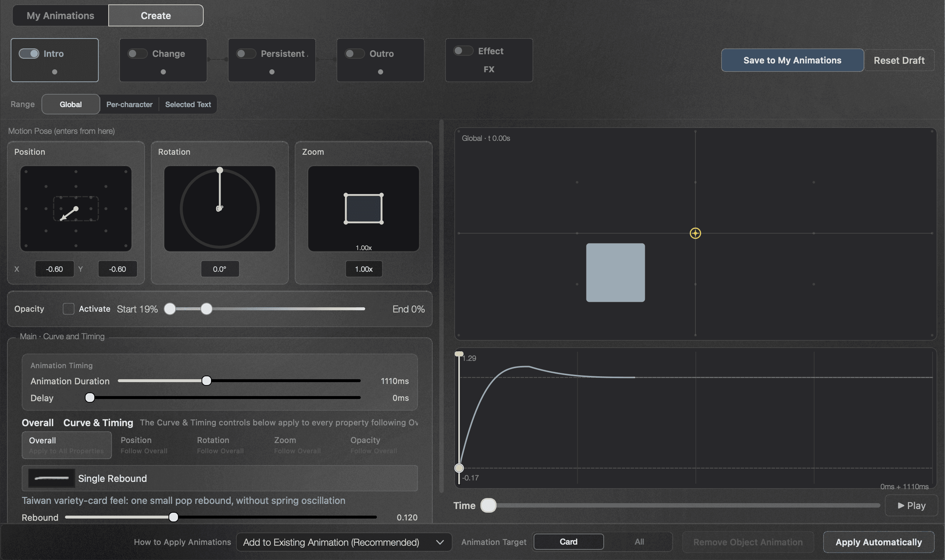Click the Rebound slider thumb
This screenshot has height=560, width=945.
point(173,517)
